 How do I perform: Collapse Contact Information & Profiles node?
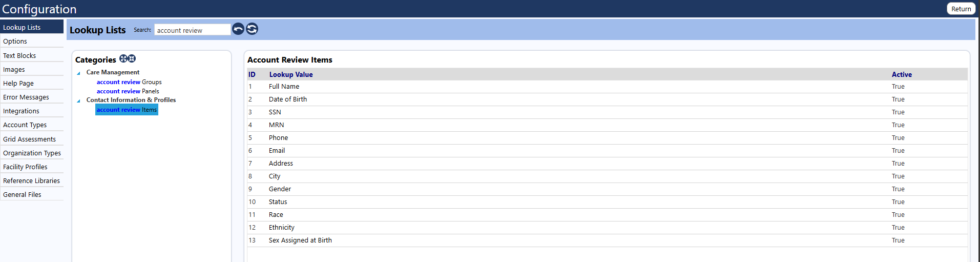pos(78,101)
